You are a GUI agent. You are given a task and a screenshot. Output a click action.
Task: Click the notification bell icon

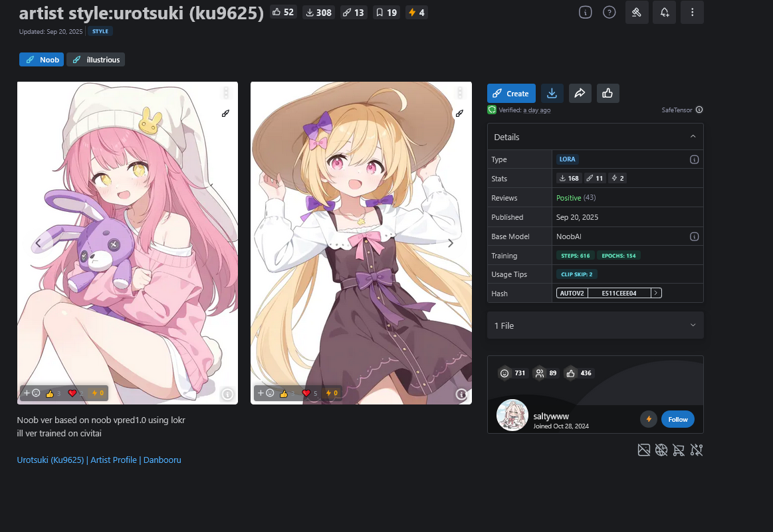(665, 13)
